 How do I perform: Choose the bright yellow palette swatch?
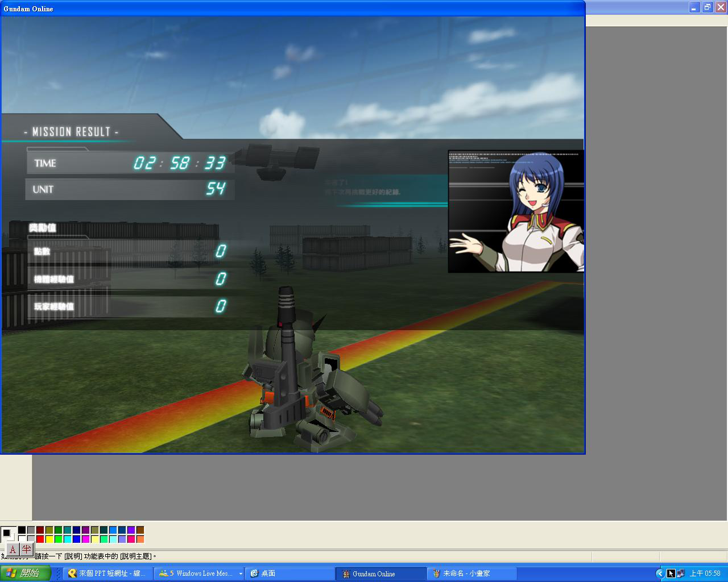49,539
